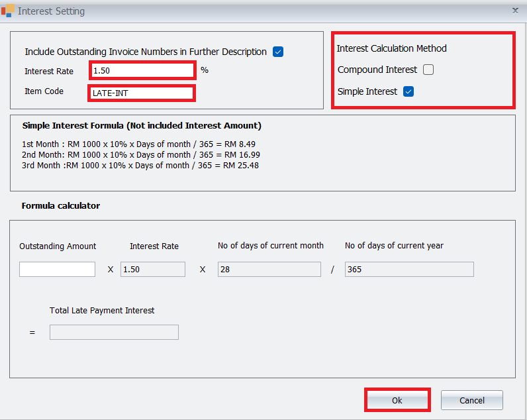This screenshot has width=527, height=420.
Task: Click the Interest Rate field showing 1.50 with percent sign
Action: point(142,70)
